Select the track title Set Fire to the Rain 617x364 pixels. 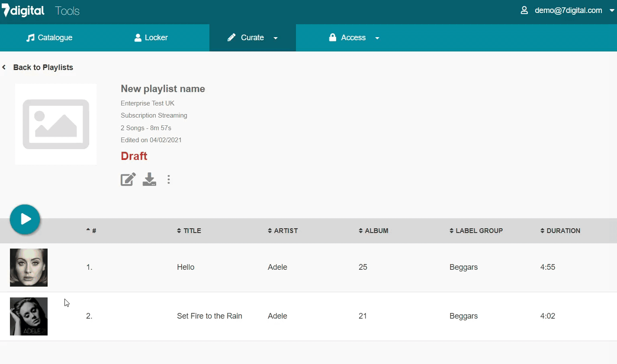click(209, 316)
